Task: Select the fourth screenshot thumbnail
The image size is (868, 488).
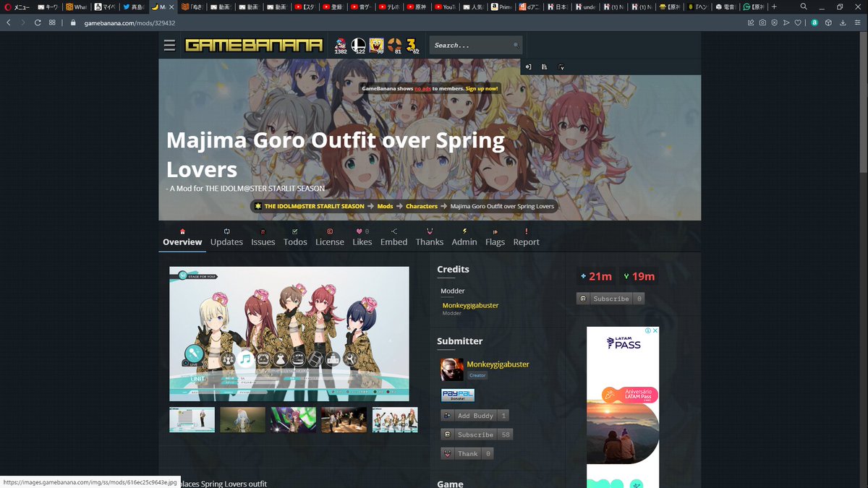Action: [x=344, y=420]
